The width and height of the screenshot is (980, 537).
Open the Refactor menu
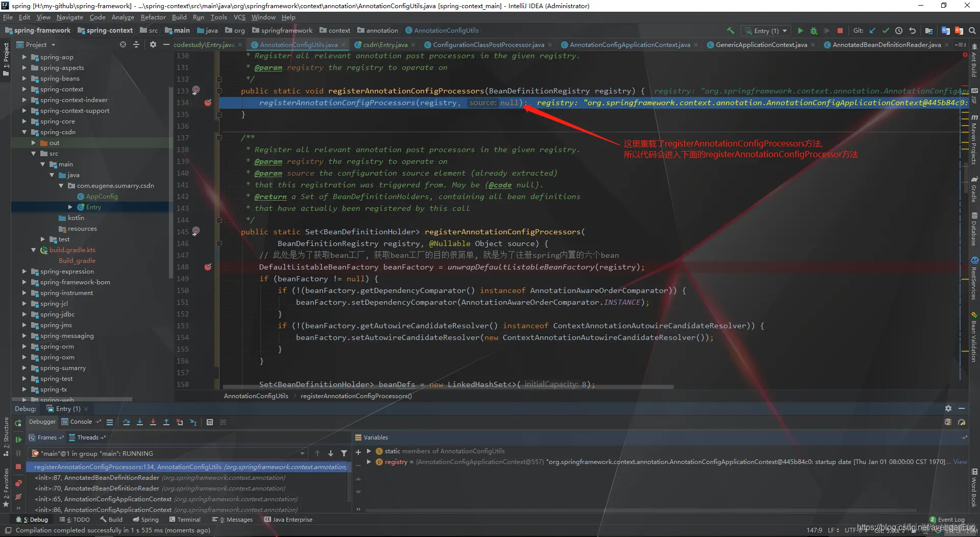pos(153,17)
